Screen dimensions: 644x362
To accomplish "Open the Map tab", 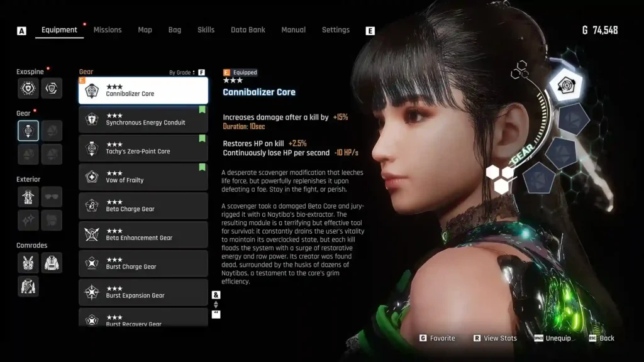I will pos(145,30).
